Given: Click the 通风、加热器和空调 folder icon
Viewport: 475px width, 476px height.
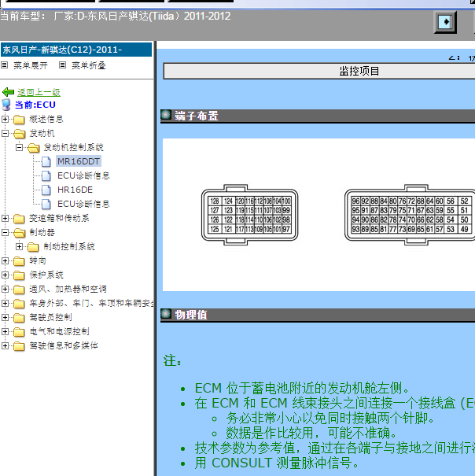Looking at the screenshot, I should 19,290.
